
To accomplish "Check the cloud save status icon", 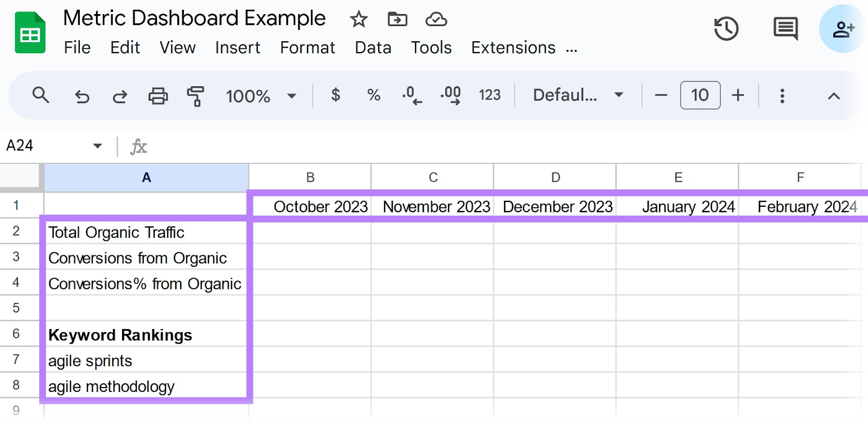I will pos(436,18).
